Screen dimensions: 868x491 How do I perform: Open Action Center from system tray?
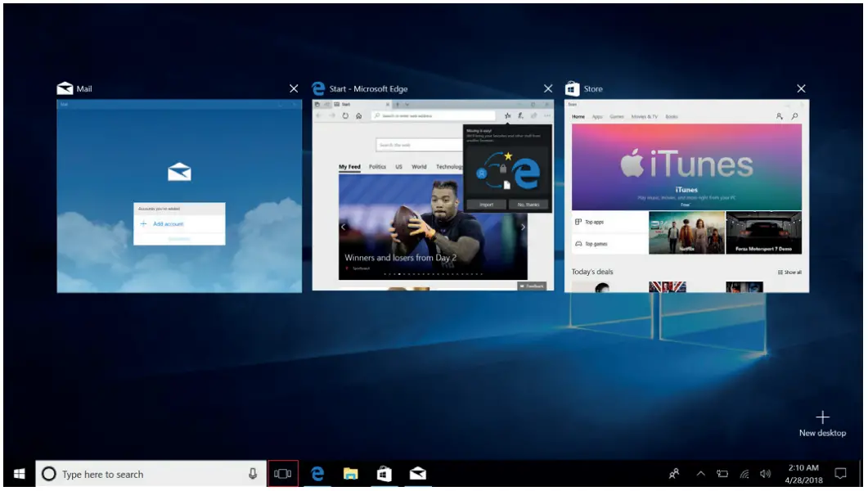[840, 473]
